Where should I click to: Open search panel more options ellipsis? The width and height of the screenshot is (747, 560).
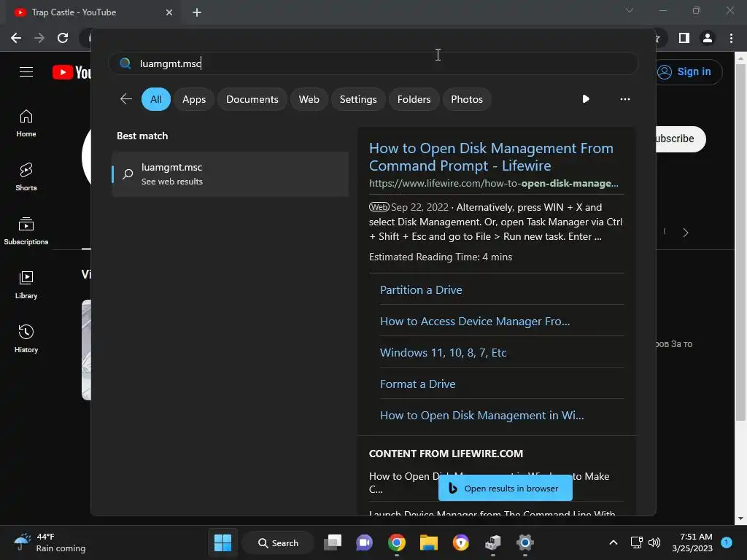click(625, 99)
